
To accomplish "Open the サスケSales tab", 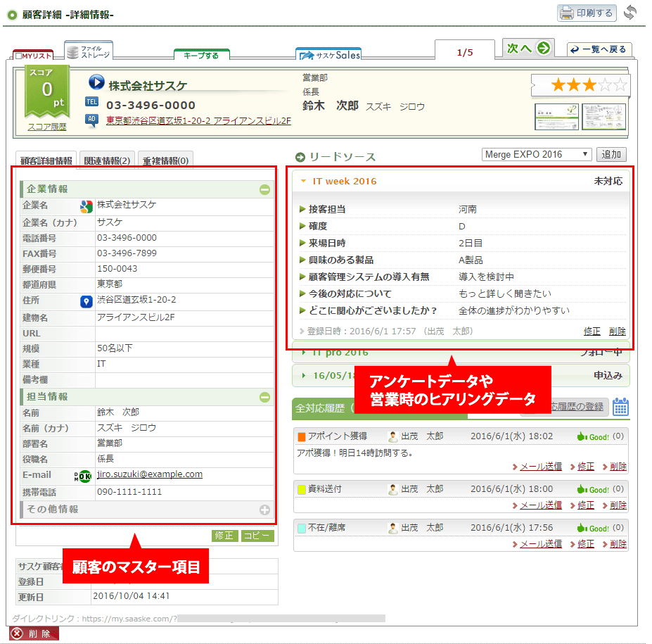I will 328,54.
